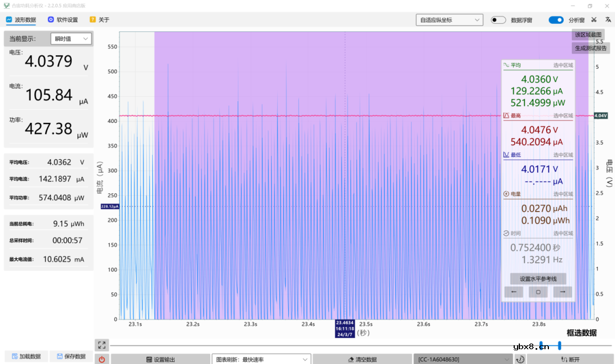Open the 图表刷新 rate dropdown
Screen dimensions: 615x364
[261, 359]
